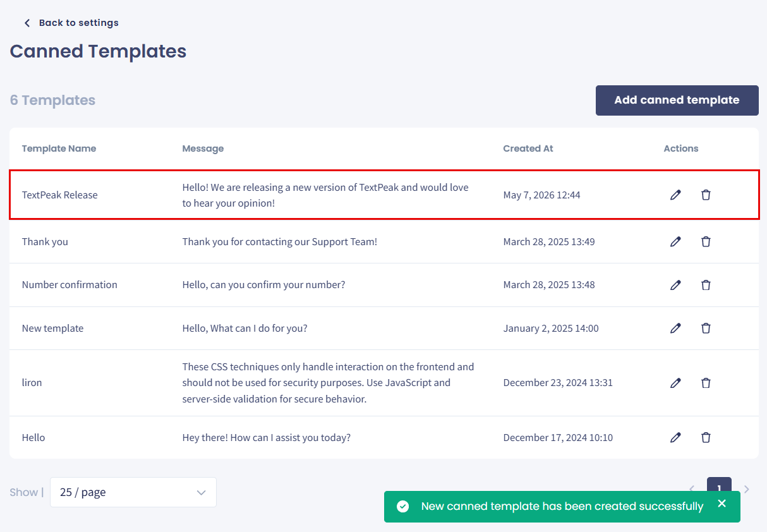Delete the Thank you template
Viewport: 767px width, 532px height.
coord(706,242)
